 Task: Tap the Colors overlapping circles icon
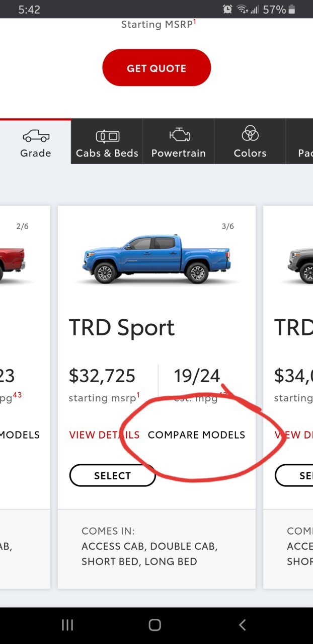(x=250, y=133)
